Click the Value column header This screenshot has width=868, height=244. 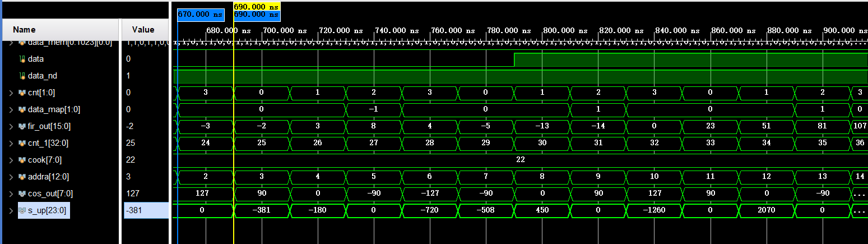point(143,30)
